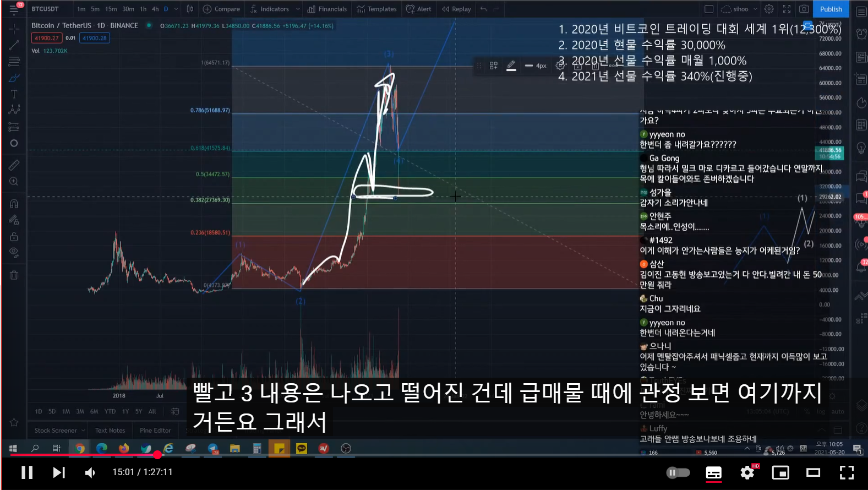Open the drawing line color pencil tool
868x490 pixels.
[511, 66]
